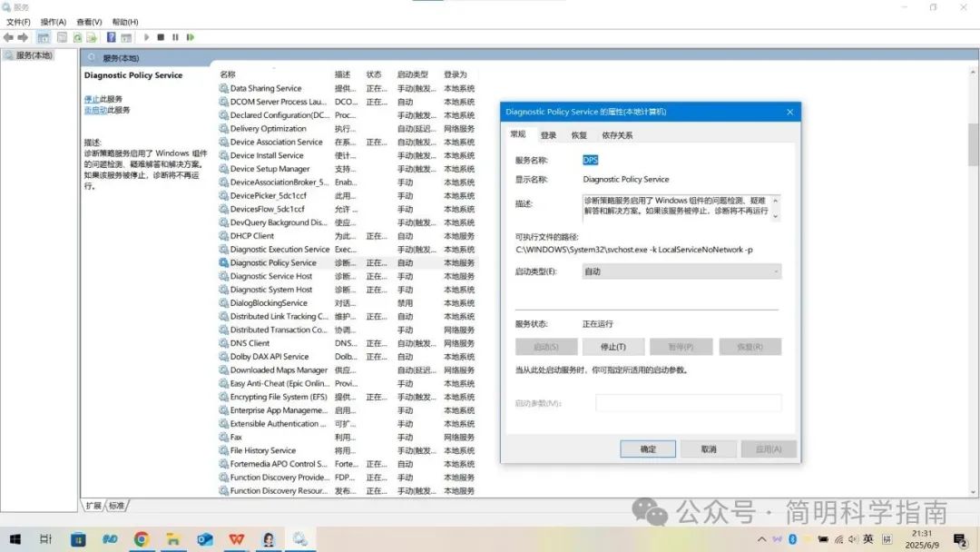The height and width of the screenshot is (552, 980).
Task: Switch to the 恢复 tab in the dialog
Action: coord(579,135)
